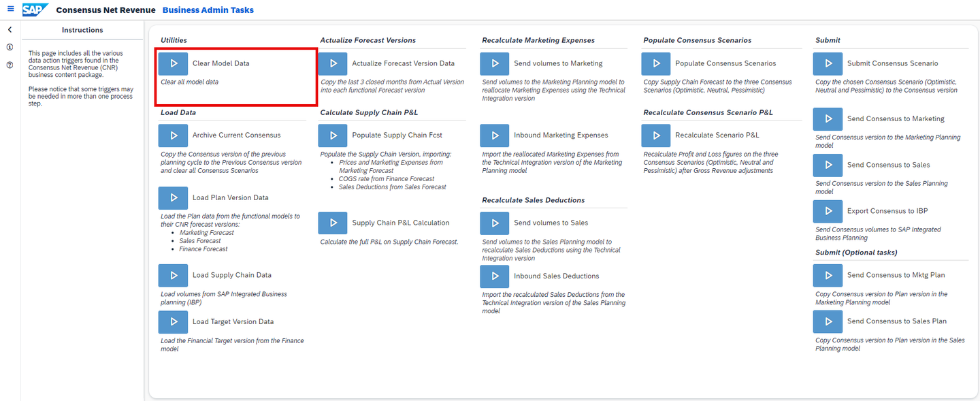
Task: Run the Supply Chain P&L Calculation trigger
Action: [x=333, y=223]
